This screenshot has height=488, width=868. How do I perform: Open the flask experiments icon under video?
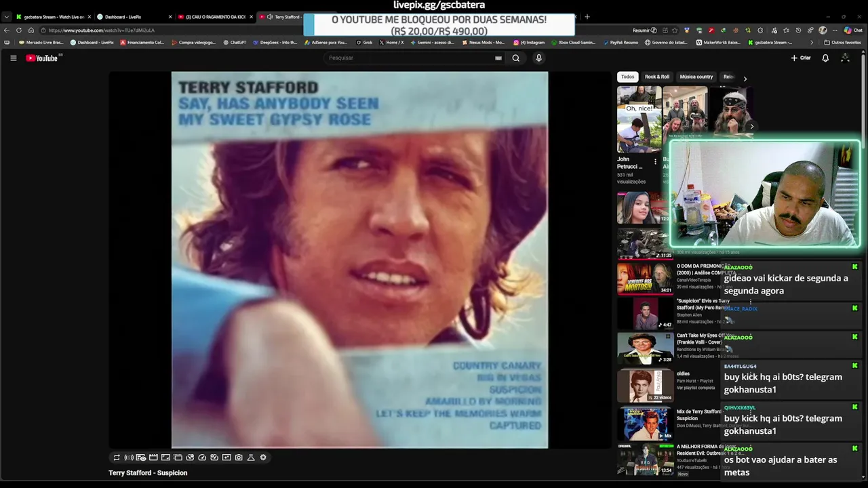point(251,457)
